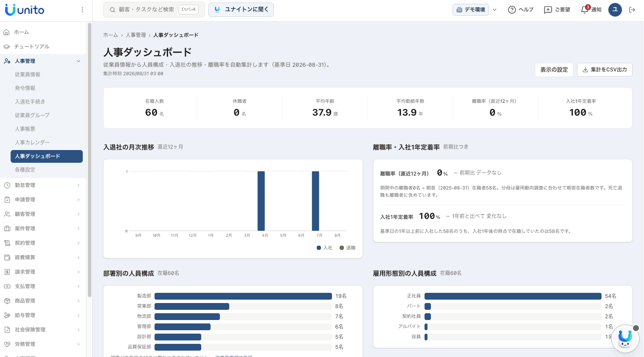Click the 支払管理 banknote icon
644x357 pixels.
pos(7,286)
